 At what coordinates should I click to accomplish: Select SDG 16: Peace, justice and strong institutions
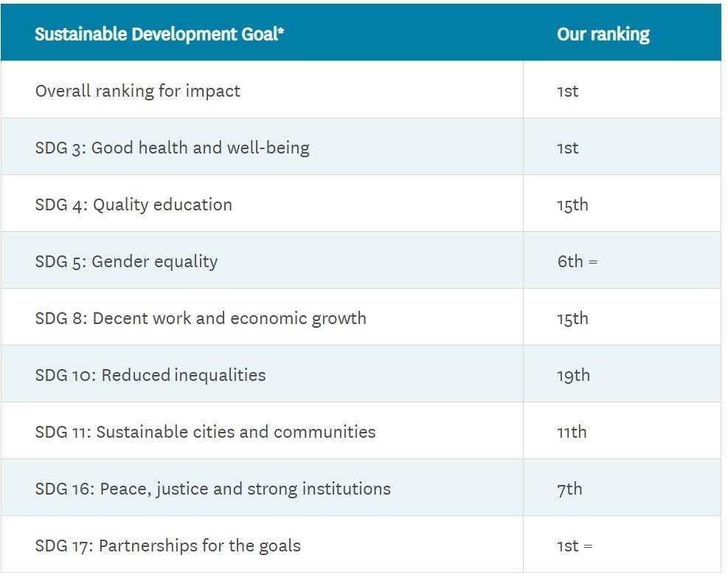click(x=212, y=489)
